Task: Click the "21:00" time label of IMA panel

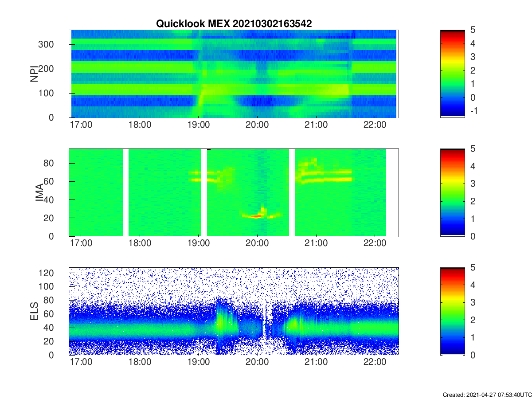Action: [316, 244]
